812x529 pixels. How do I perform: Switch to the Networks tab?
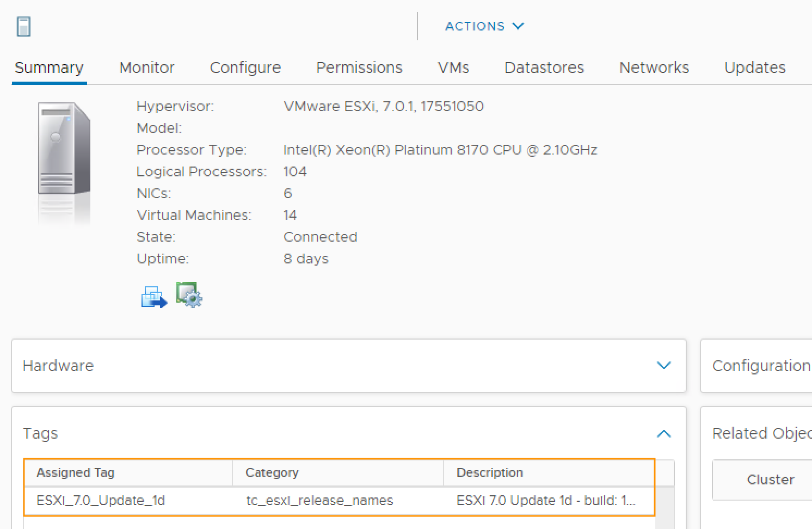click(x=654, y=67)
